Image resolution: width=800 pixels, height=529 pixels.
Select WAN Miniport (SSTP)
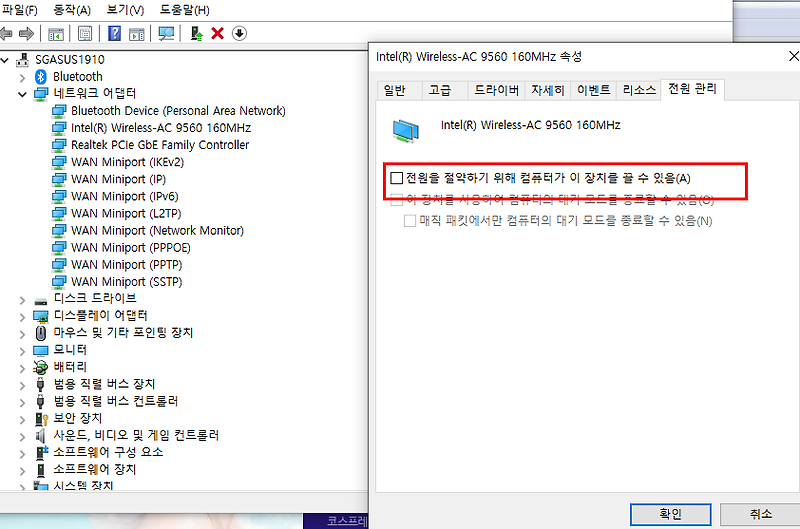coord(127,282)
